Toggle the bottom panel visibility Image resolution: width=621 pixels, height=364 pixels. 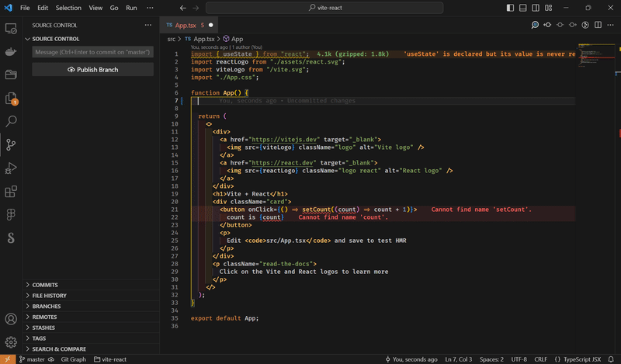coord(522,8)
